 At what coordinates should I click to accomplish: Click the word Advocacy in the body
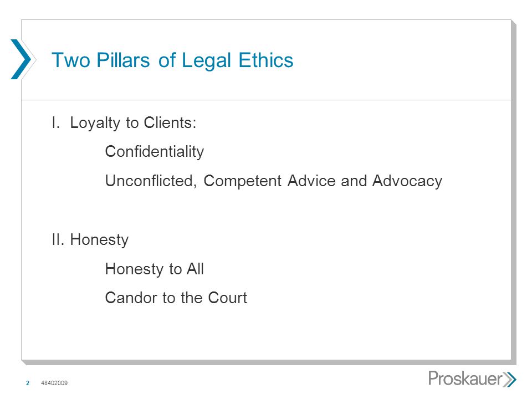coord(407,182)
